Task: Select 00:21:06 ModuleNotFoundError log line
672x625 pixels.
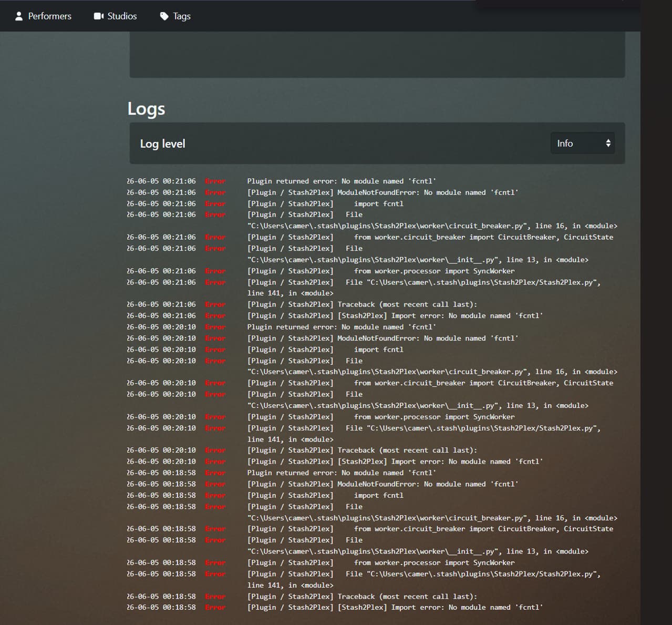Action: click(x=382, y=192)
